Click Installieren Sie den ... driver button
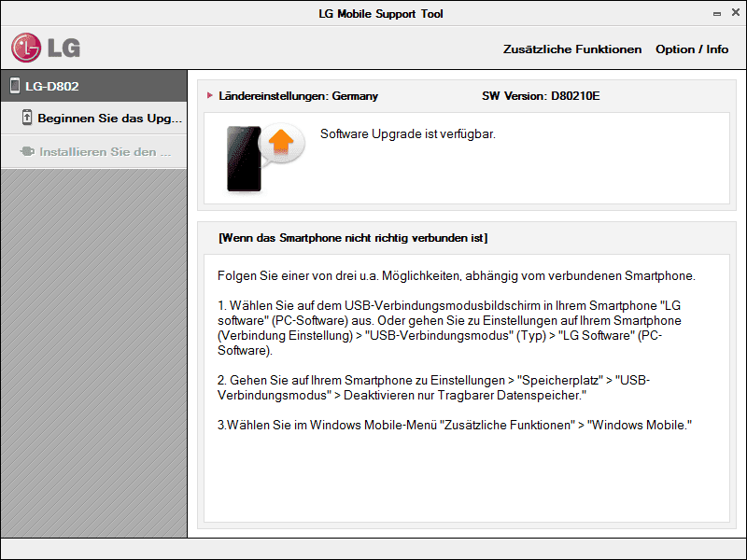This screenshot has height=560, width=747. (x=94, y=152)
